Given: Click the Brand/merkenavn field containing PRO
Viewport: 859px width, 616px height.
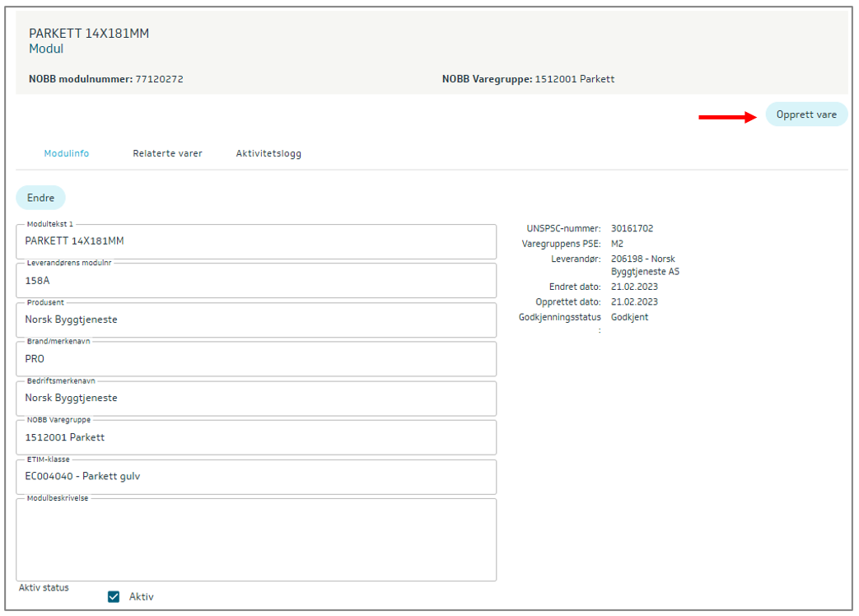Looking at the screenshot, I should 256,359.
